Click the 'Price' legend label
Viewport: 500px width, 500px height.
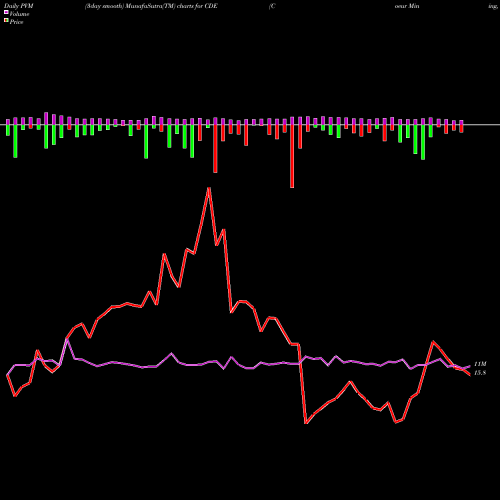click(16, 22)
